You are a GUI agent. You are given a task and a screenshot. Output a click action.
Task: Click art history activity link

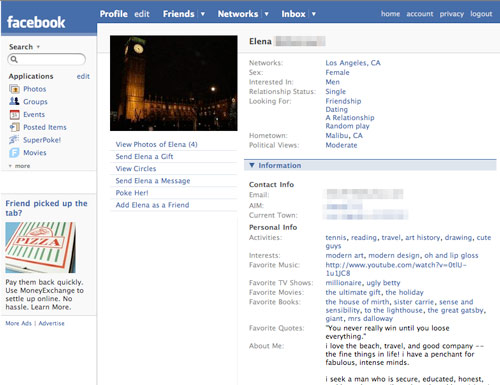(x=423, y=238)
